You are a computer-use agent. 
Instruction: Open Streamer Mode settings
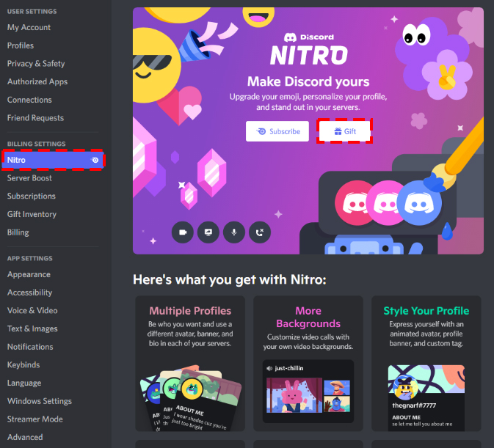pyautogui.click(x=34, y=419)
